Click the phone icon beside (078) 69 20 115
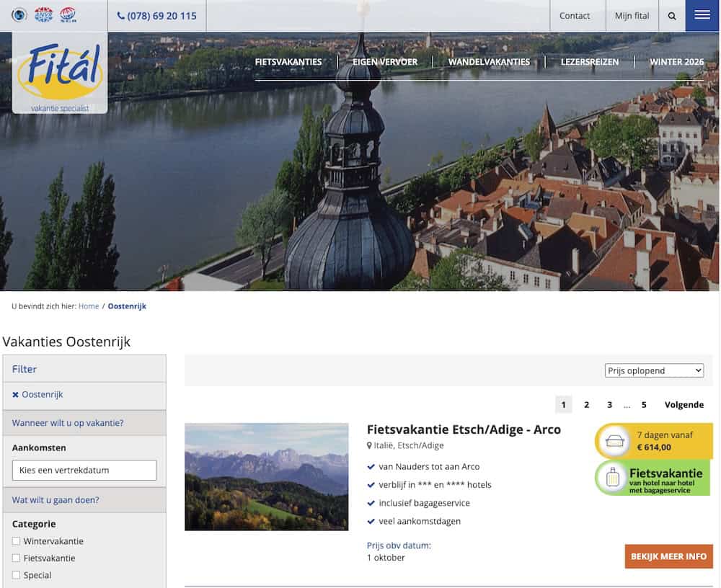The image size is (721, 588). (120, 16)
